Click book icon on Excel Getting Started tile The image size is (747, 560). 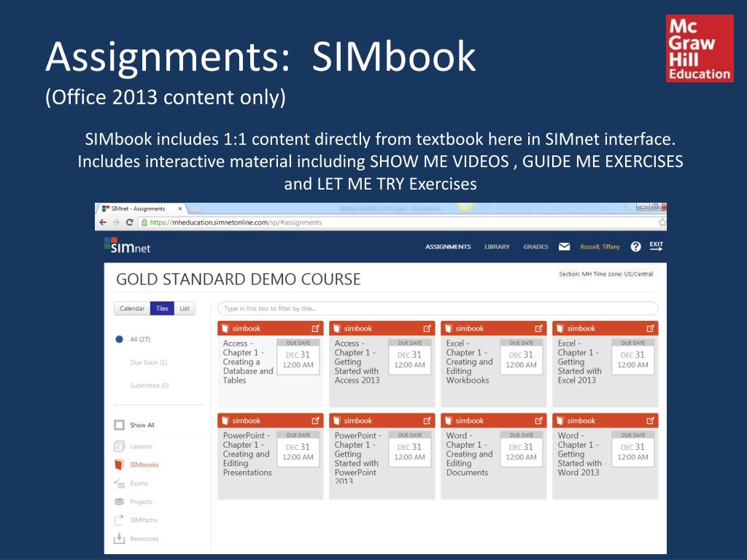tap(560, 328)
